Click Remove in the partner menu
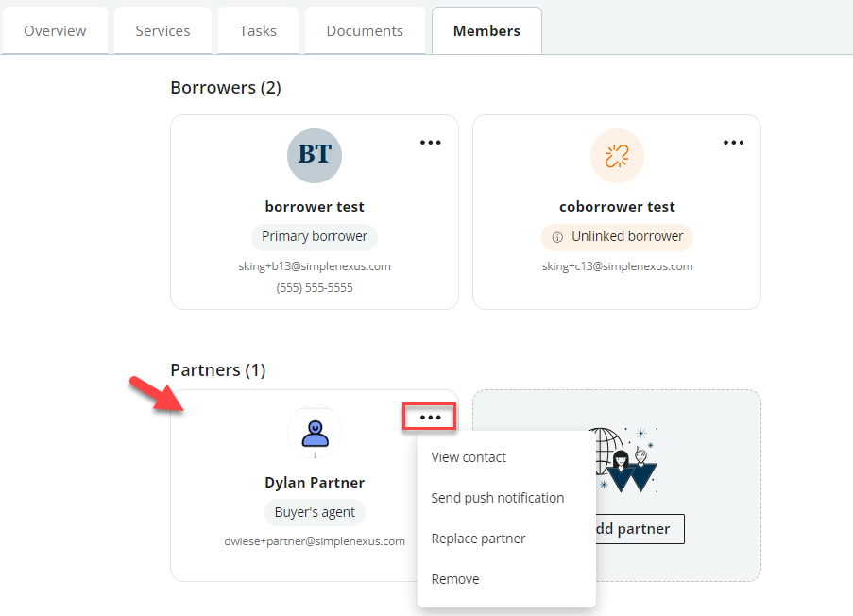Image resolution: width=853 pixels, height=616 pixels. 455,579
